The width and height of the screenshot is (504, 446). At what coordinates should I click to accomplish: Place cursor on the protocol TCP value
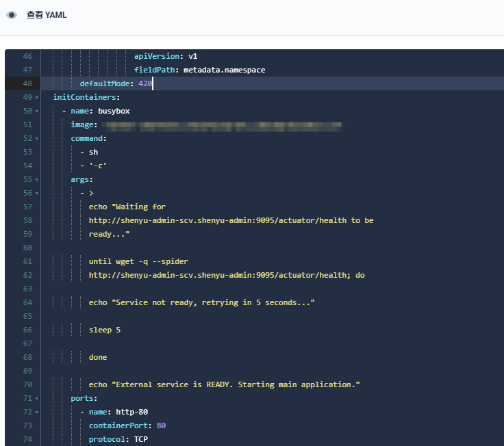click(x=140, y=439)
